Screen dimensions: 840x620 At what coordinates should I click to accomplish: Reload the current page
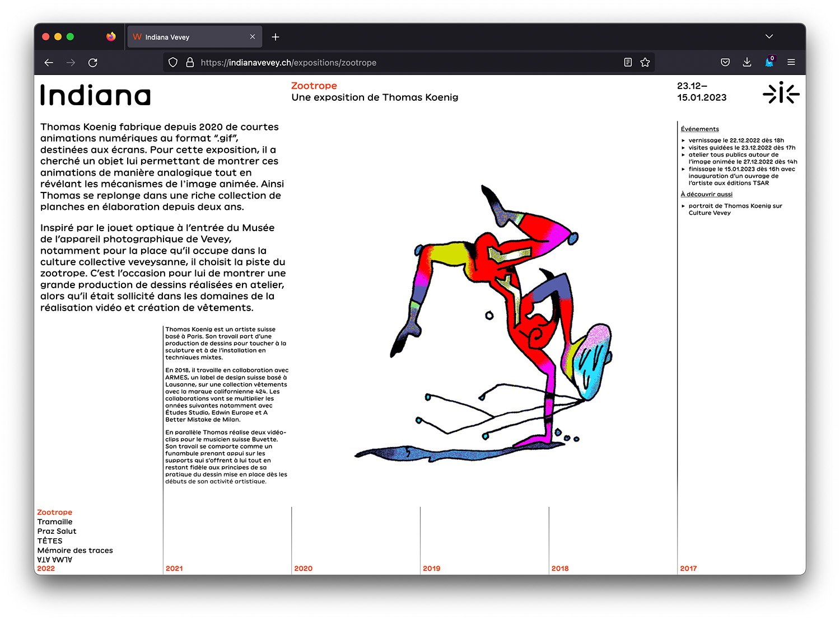93,63
